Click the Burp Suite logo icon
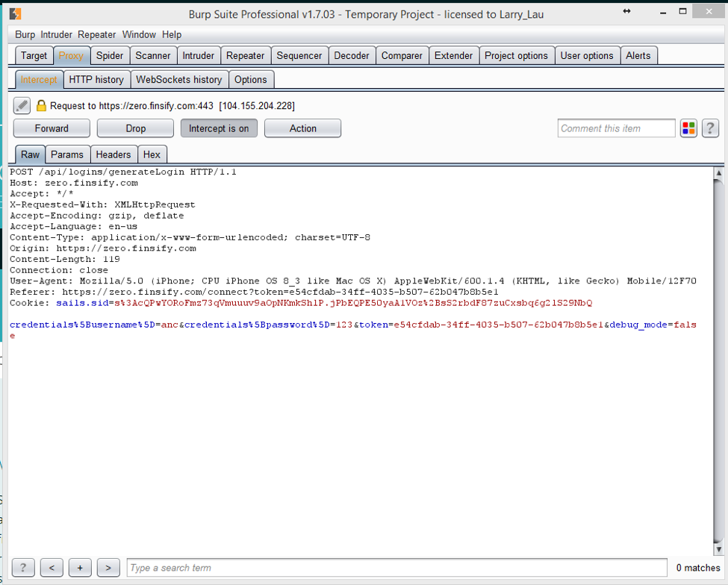Image resolution: width=728 pixels, height=585 pixels. point(16,14)
